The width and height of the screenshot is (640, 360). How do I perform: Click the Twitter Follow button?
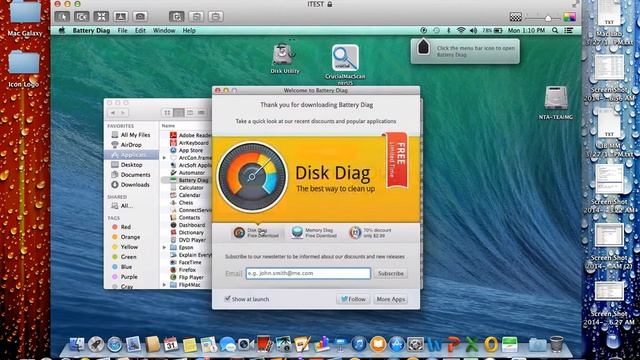pyautogui.click(x=353, y=299)
